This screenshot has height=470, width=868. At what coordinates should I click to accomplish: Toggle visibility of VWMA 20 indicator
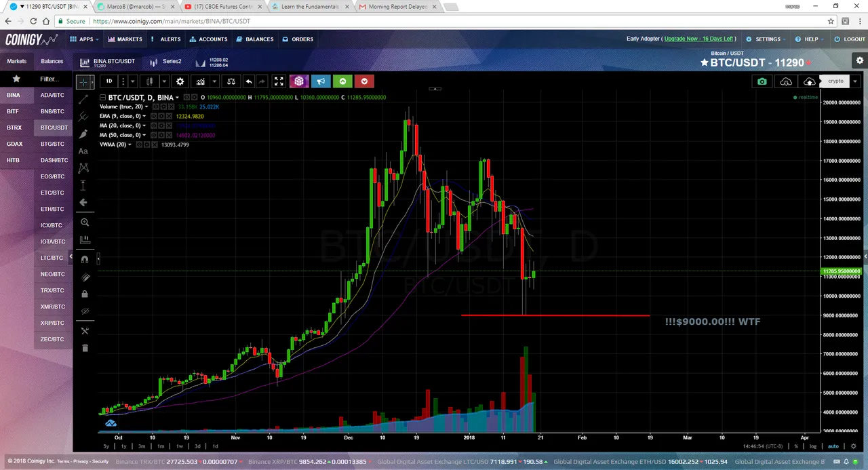click(x=139, y=144)
